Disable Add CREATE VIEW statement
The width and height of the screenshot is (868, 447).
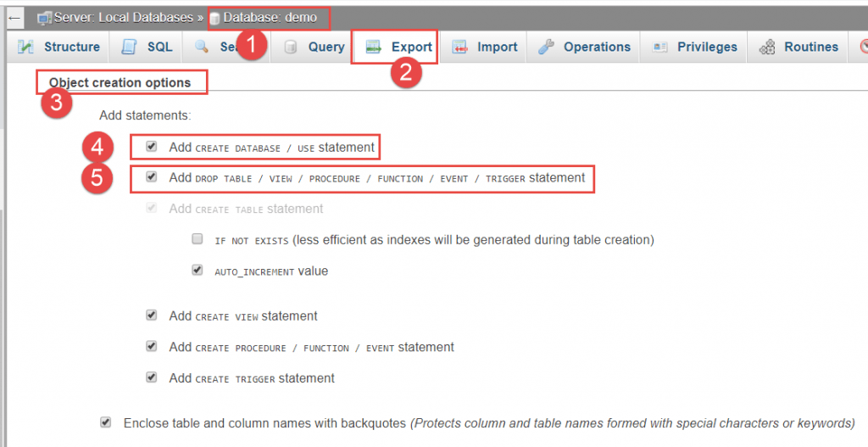pos(152,316)
